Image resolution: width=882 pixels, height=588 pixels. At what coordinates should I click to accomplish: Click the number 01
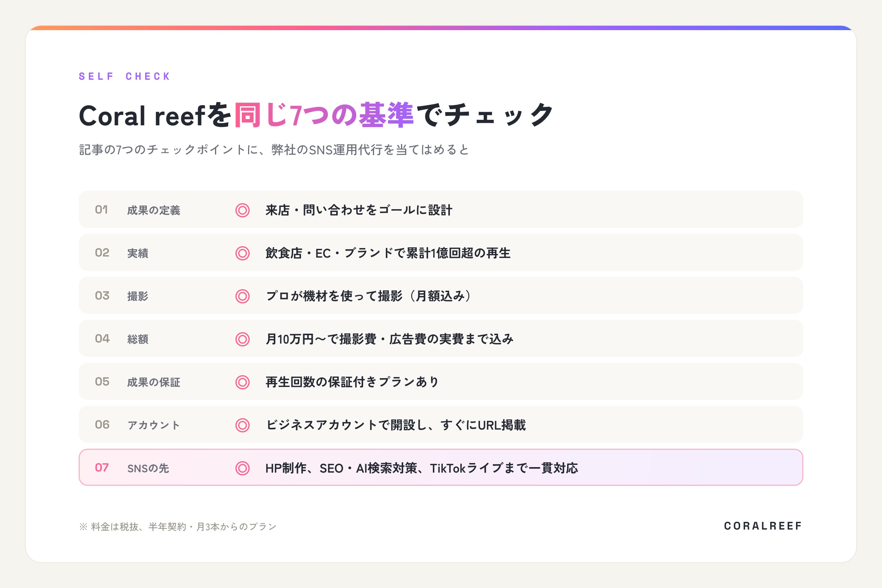pos(101,209)
